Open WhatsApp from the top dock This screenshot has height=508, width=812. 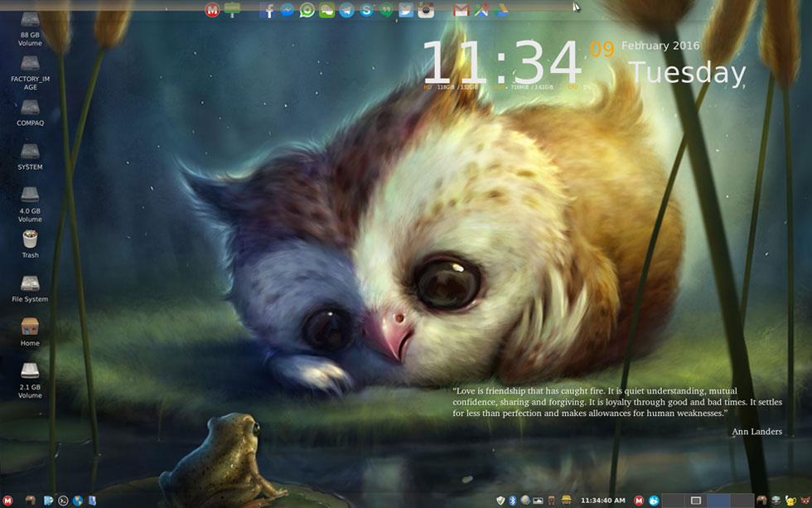tap(307, 10)
